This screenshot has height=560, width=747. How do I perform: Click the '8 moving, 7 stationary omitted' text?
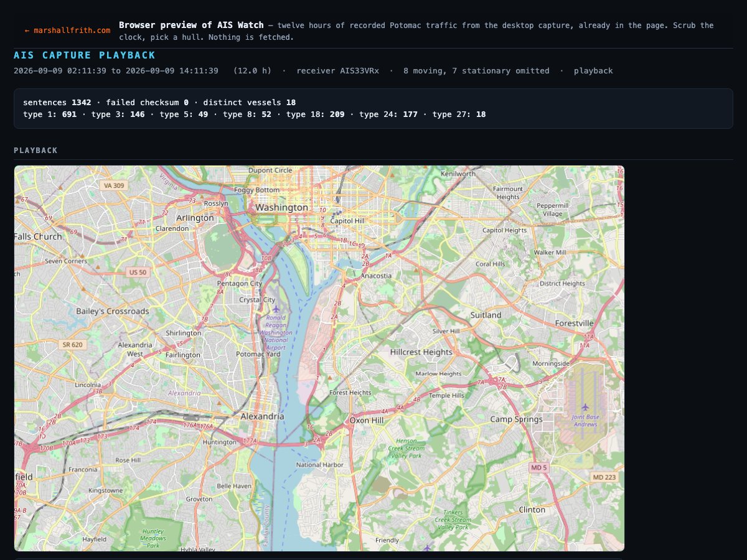(x=476, y=71)
